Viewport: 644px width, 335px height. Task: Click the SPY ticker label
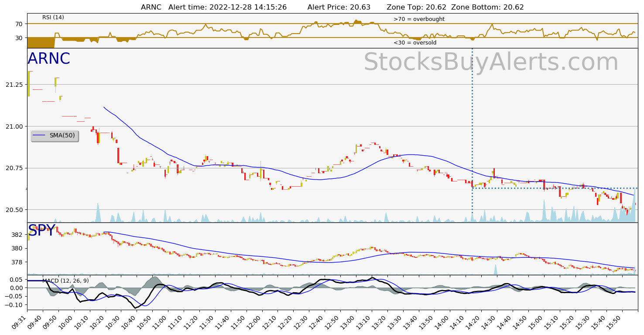(x=41, y=230)
